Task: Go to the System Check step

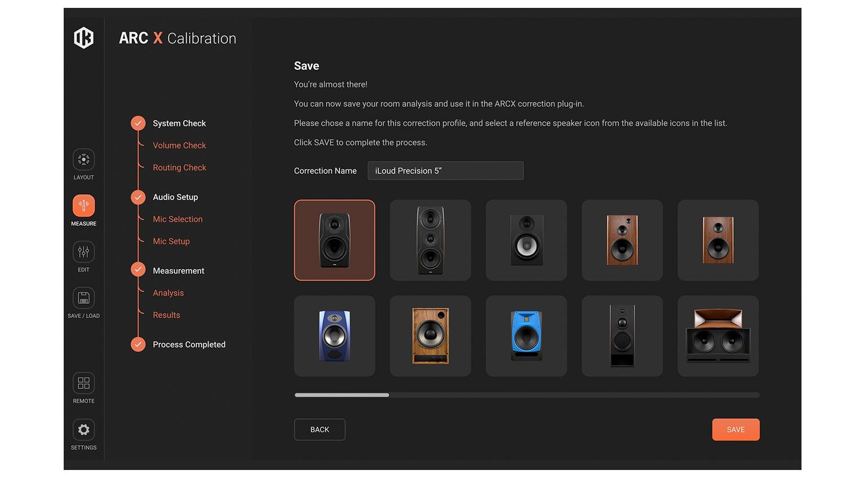Action: coord(179,123)
